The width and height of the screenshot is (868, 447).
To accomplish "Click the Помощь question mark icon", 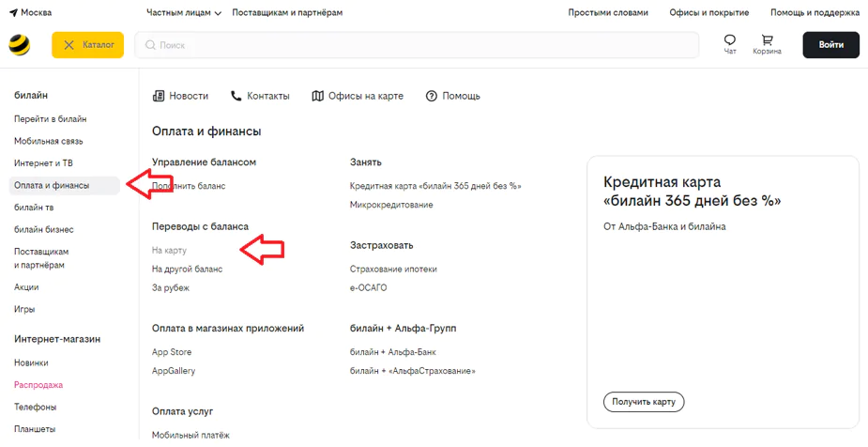I will [x=432, y=96].
